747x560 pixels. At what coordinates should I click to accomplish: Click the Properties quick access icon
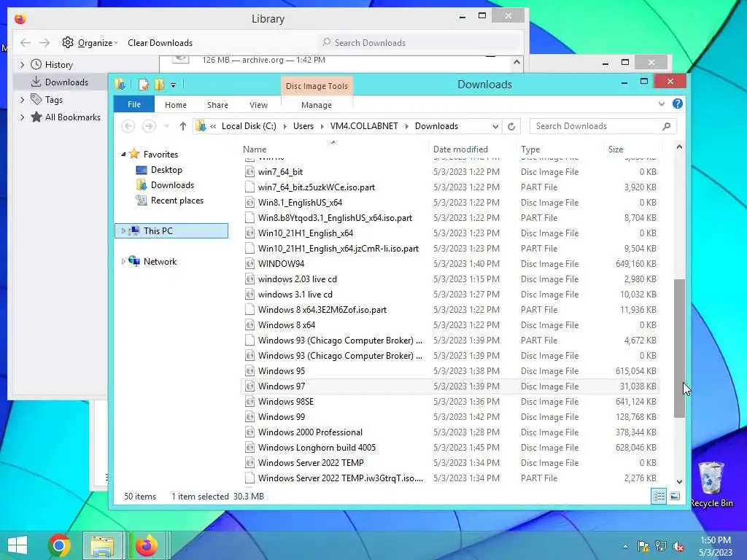[144, 85]
